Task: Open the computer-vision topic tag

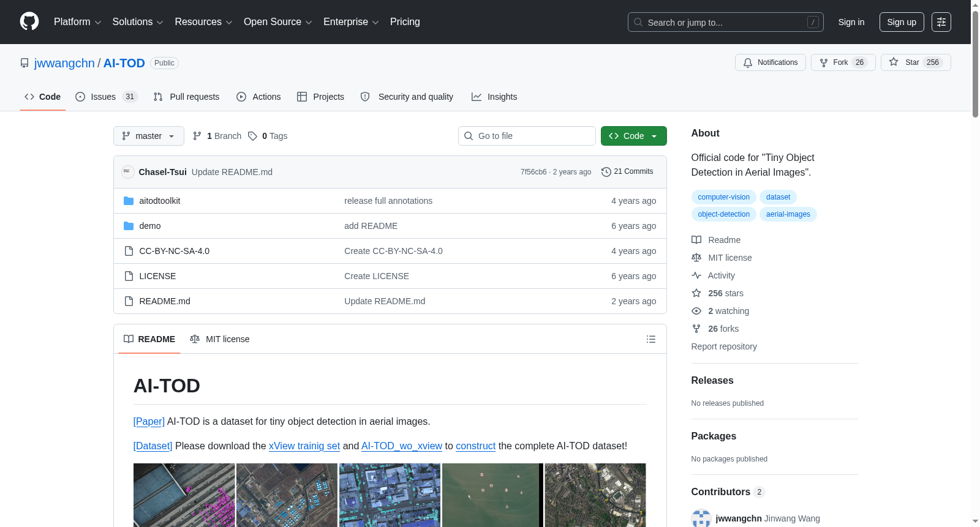Action: coord(723,197)
